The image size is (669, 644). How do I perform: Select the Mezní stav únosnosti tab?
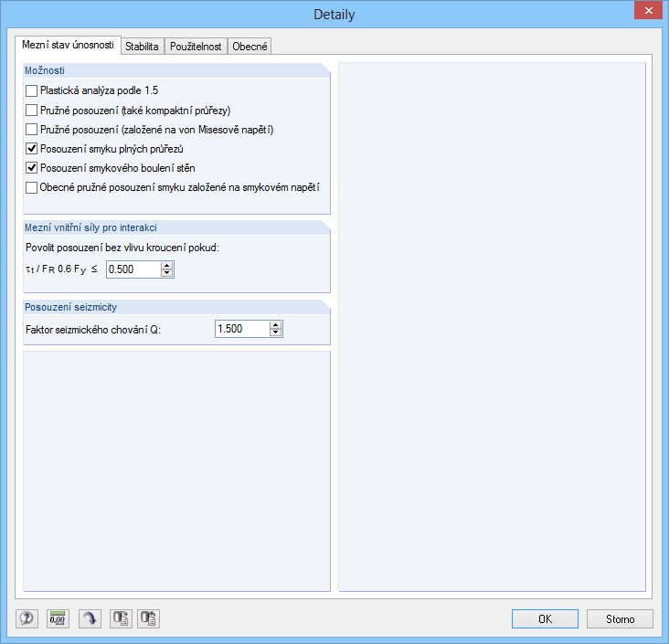click(69, 45)
